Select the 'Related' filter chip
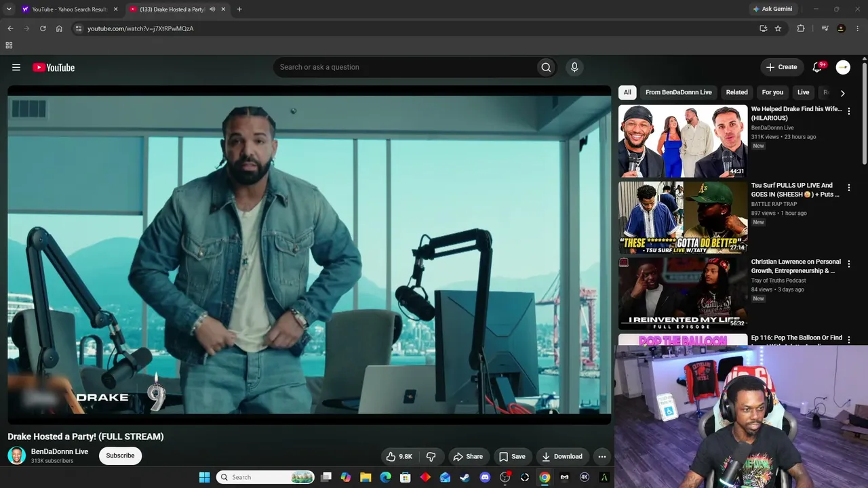 (x=737, y=92)
